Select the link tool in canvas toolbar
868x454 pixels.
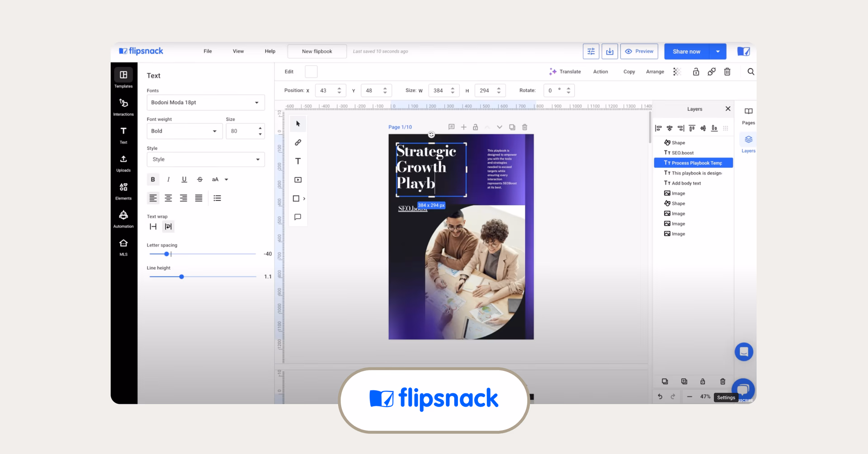[298, 142]
